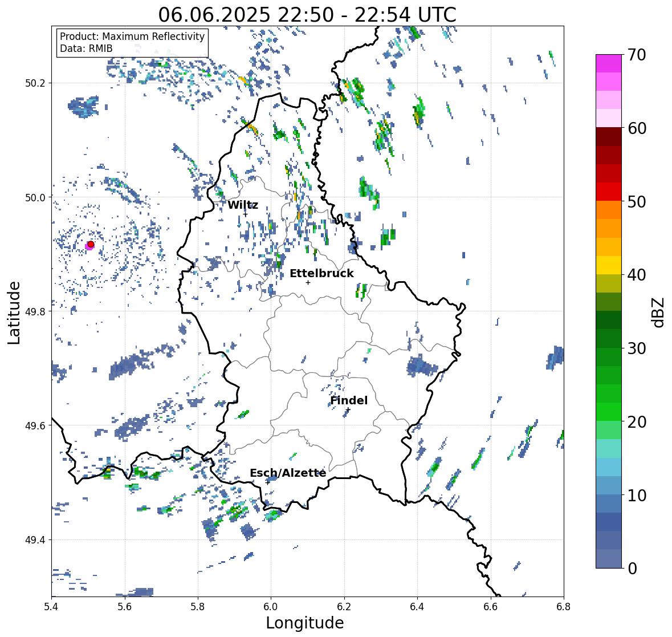Click the plus marker below the Esch/Alzette label
Viewport: 672px width, 637px height.
pyautogui.click(x=267, y=482)
